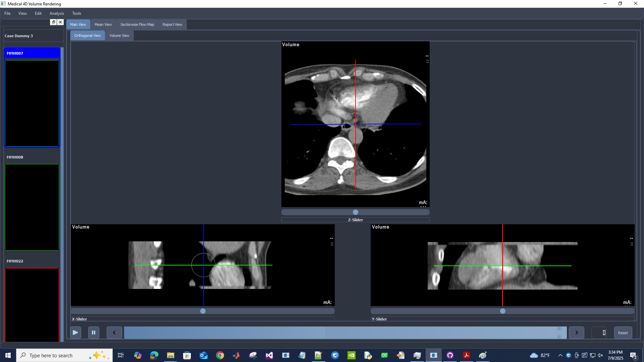Click the frame number field beside Reset

coord(599,333)
